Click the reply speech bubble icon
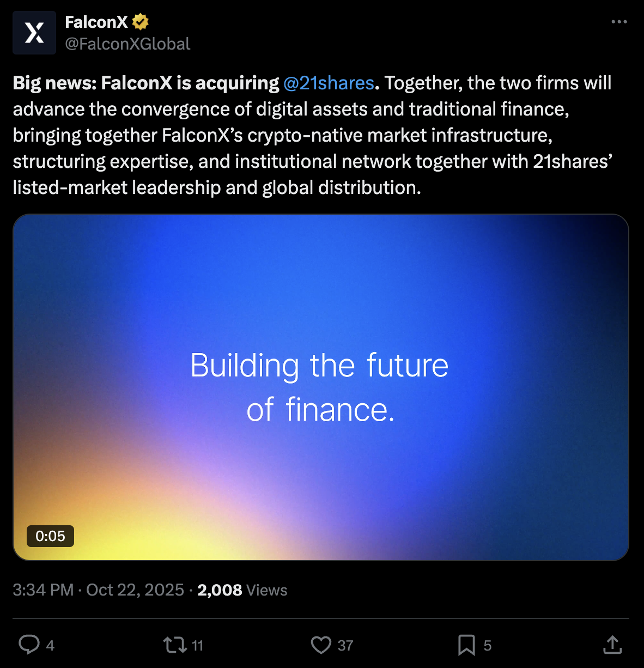644x668 pixels. pos(29,645)
